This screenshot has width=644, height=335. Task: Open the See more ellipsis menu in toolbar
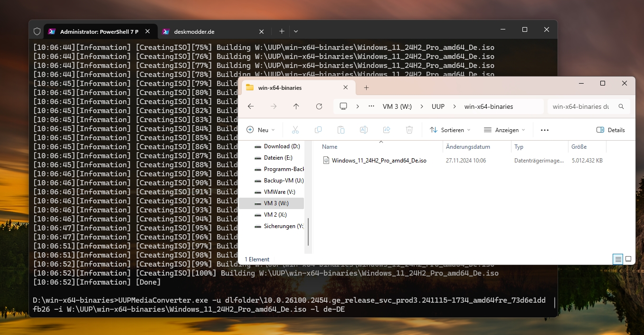[545, 130]
